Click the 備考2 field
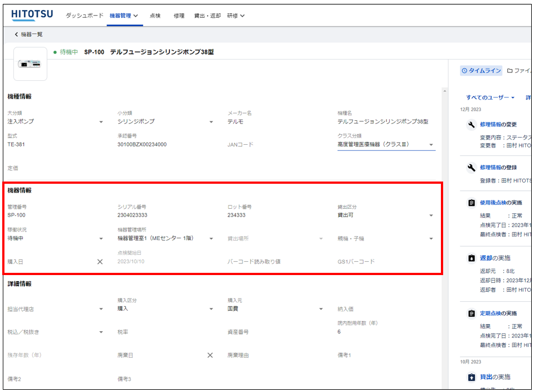Viewport: 534px width, 392px height. coord(55,379)
